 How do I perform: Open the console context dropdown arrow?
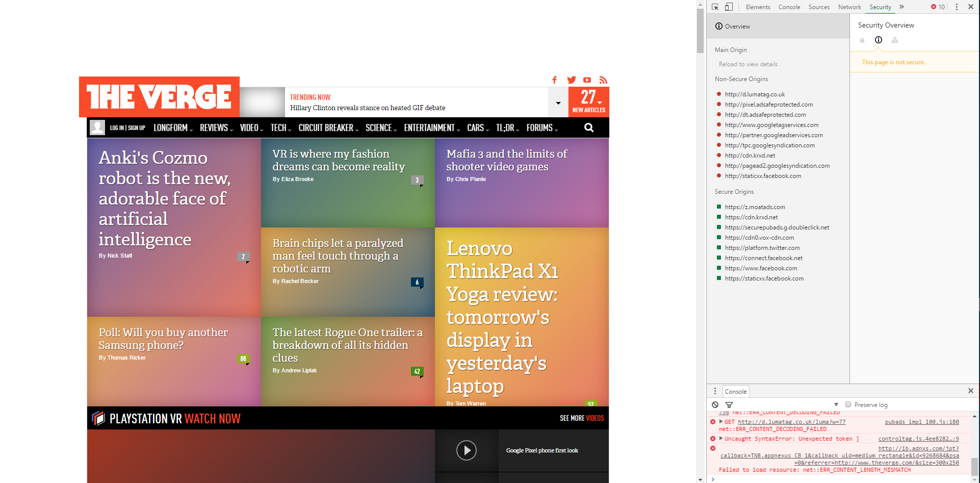point(836,404)
